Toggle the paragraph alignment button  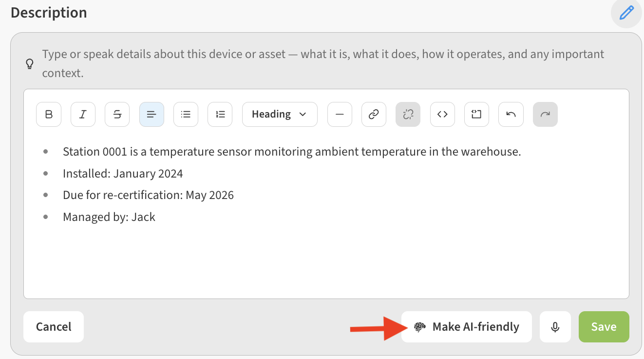click(x=152, y=114)
